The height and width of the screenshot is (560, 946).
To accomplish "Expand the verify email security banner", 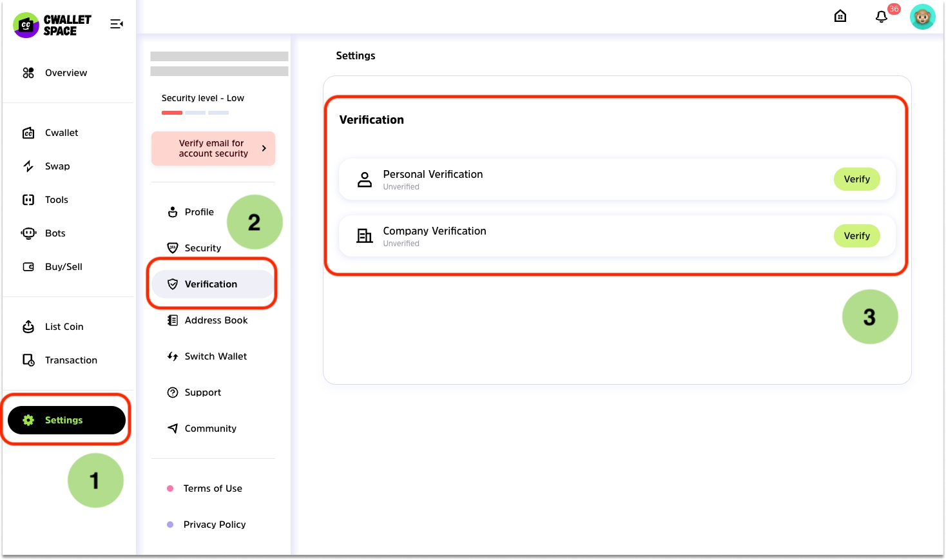I will pos(213,148).
